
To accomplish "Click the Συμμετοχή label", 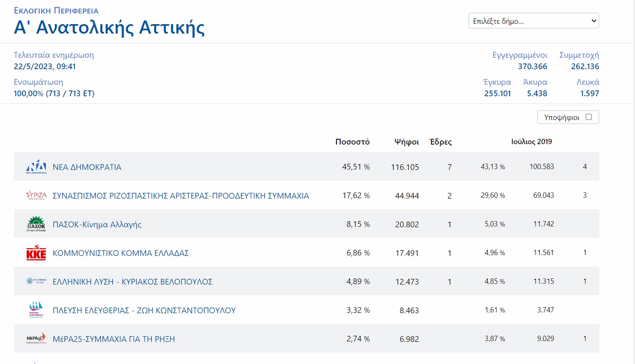I will (x=579, y=55).
